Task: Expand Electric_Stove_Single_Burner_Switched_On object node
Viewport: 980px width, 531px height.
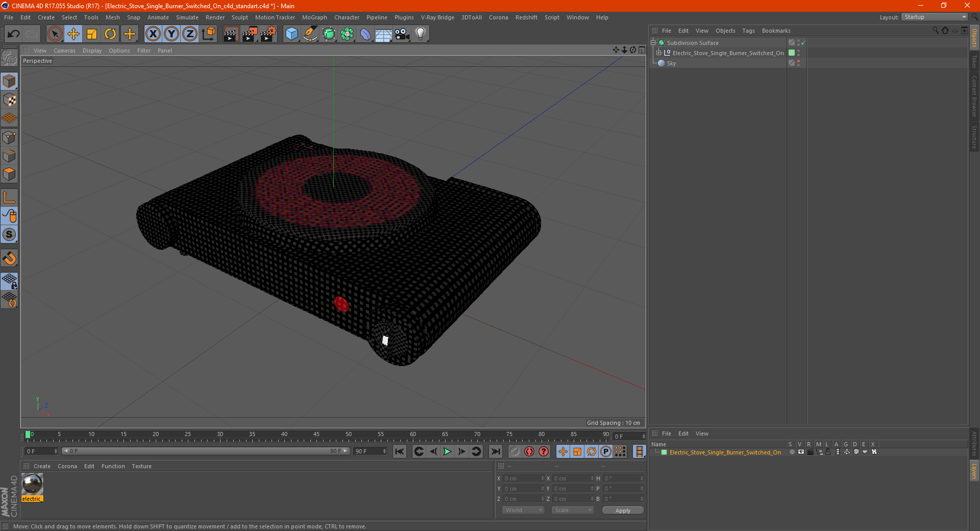Action: (x=659, y=53)
